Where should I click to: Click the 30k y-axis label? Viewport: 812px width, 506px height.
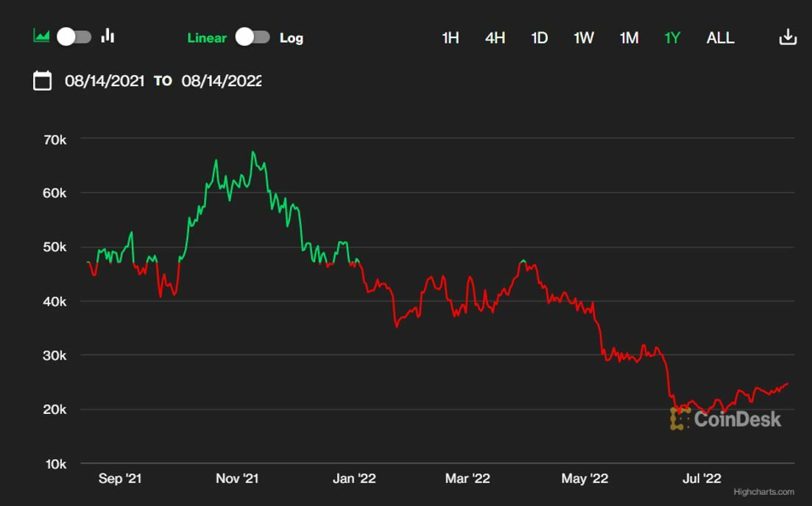click(x=55, y=356)
